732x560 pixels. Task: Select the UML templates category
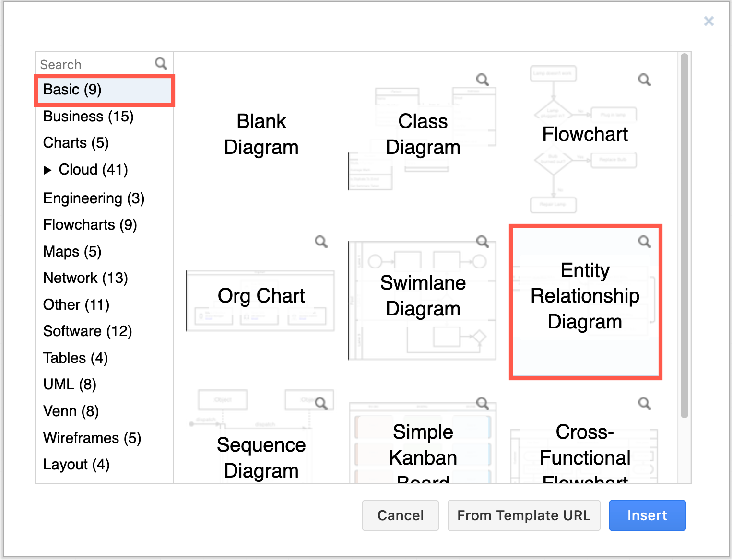tap(70, 384)
